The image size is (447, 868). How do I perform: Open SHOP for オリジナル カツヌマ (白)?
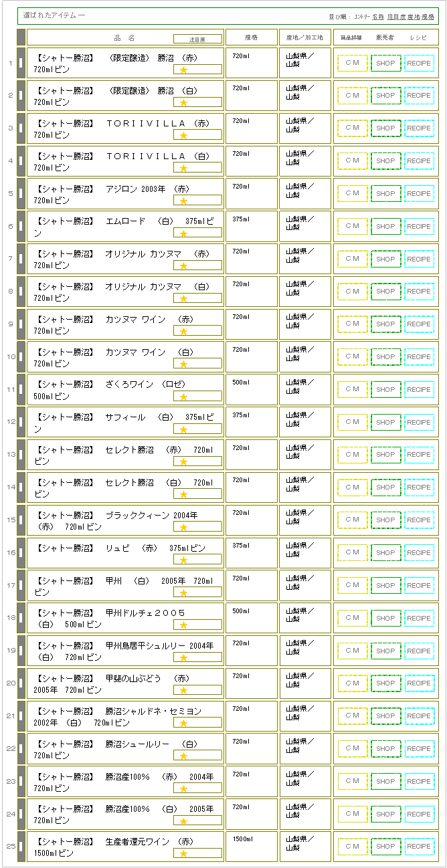(386, 292)
